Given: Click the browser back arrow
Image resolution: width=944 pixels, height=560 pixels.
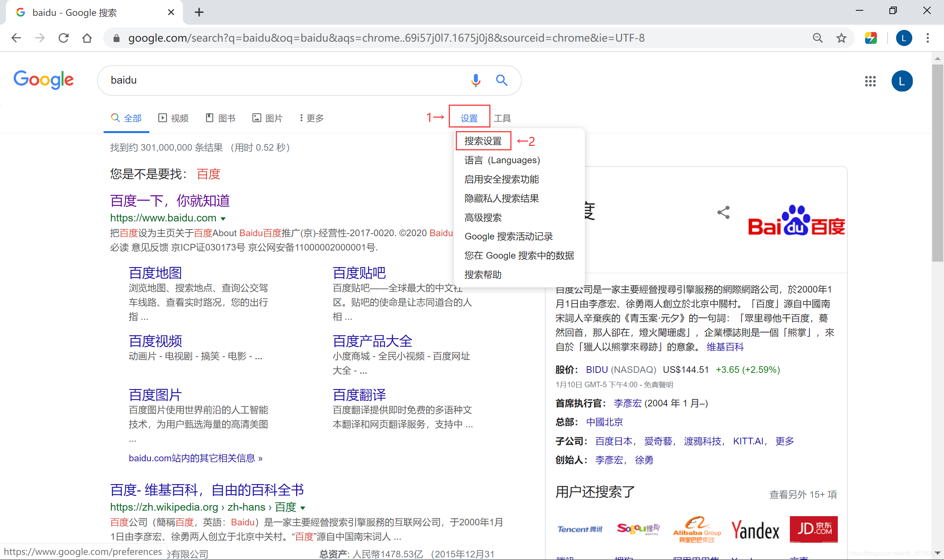Looking at the screenshot, I should click(16, 38).
